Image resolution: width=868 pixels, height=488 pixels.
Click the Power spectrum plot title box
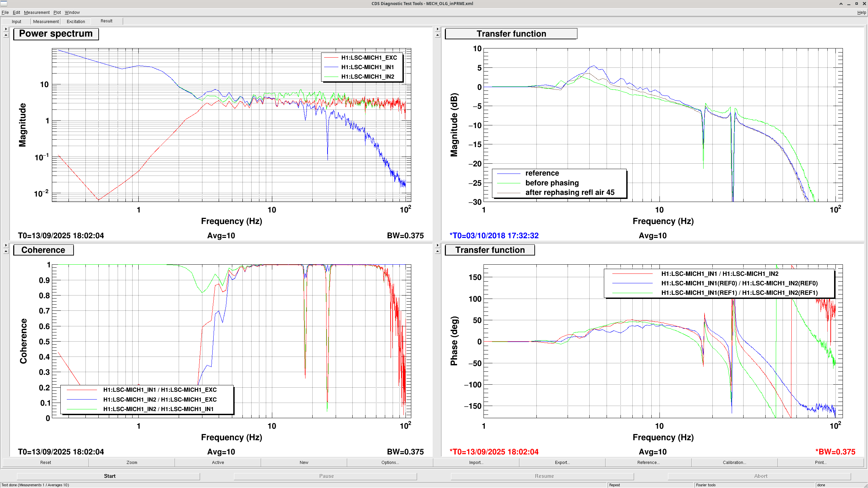point(56,34)
